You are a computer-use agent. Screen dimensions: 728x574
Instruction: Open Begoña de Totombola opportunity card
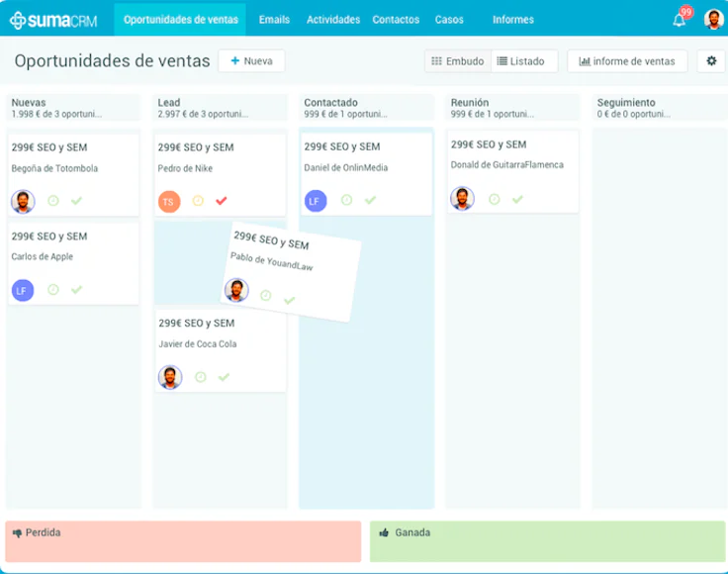click(73, 175)
